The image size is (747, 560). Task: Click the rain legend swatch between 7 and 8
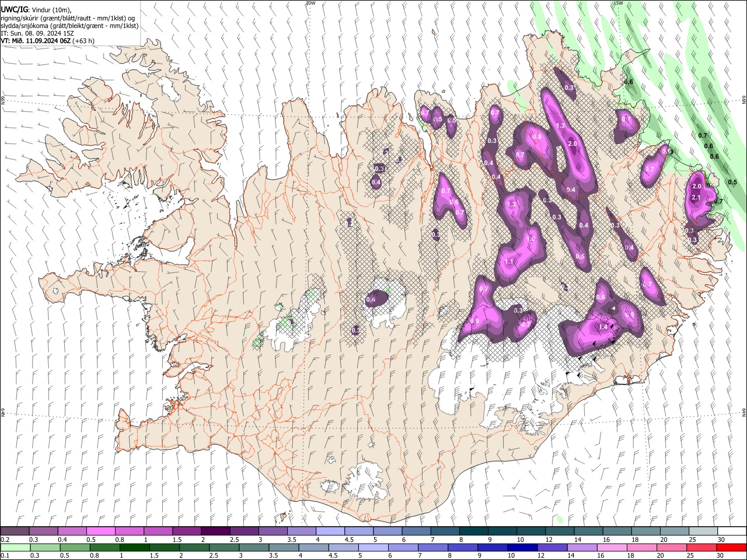pyautogui.click(x=433, y=547)
